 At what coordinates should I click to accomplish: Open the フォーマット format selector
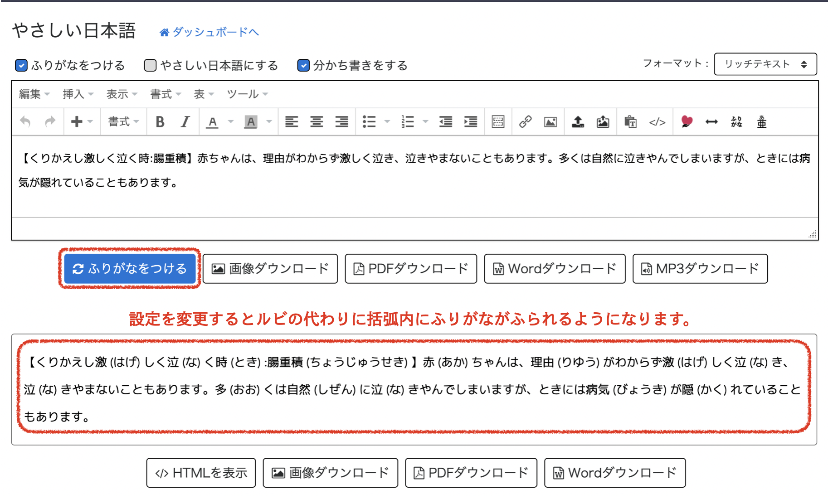[x=765, y=64]
